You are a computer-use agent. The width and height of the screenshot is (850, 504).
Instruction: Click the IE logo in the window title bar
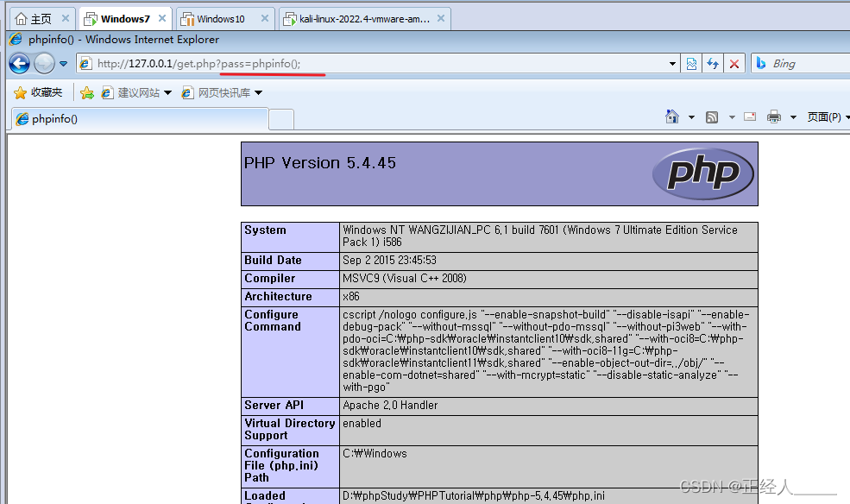[16, 39]
